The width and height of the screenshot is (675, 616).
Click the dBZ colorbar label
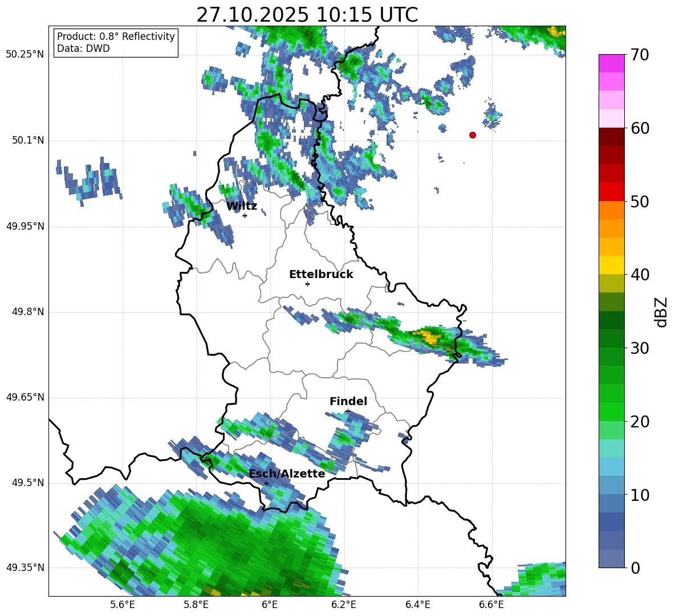click(661, 312)
